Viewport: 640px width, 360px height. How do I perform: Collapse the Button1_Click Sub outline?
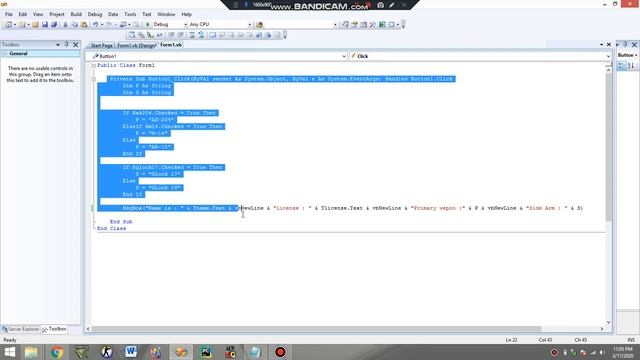click(x=94, y=79)
